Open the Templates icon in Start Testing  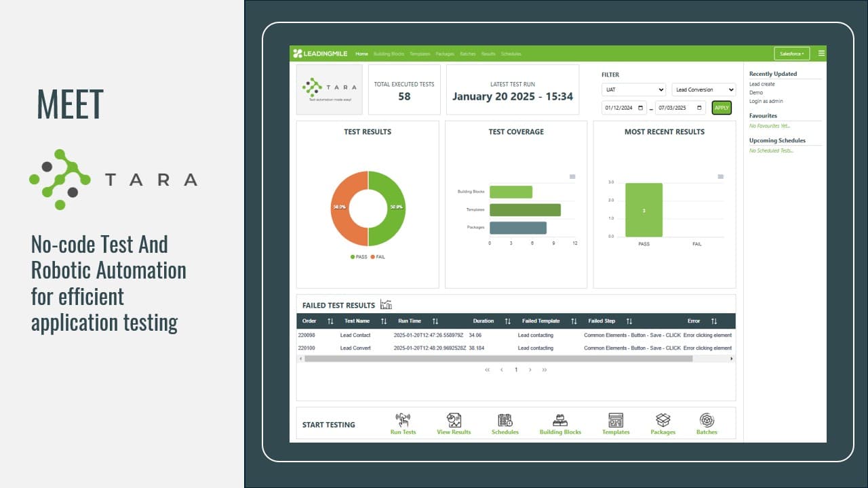pyautogui.click(x=616, y=420)
